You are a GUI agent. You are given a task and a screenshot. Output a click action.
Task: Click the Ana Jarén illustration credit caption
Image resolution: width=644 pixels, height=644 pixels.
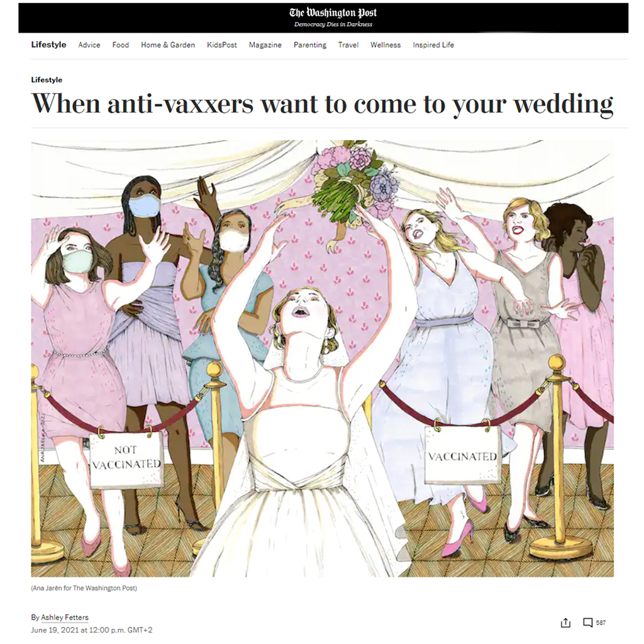tap(84, 588)
